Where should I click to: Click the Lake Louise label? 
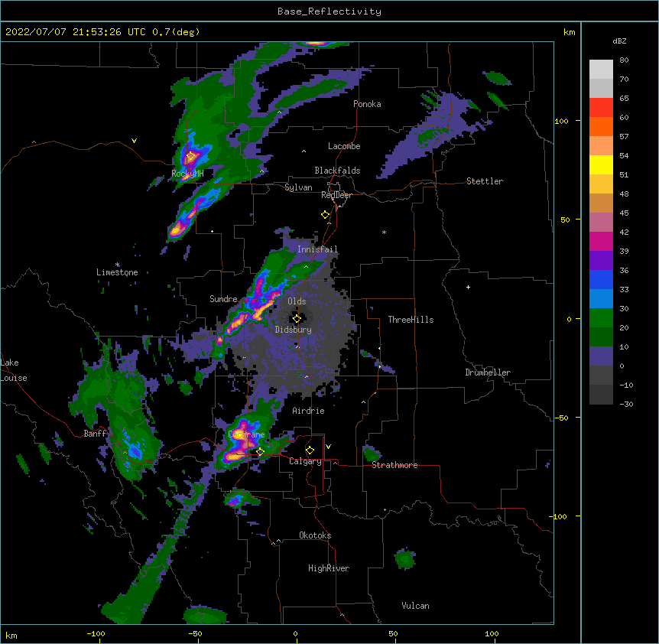tap(14, 370)
